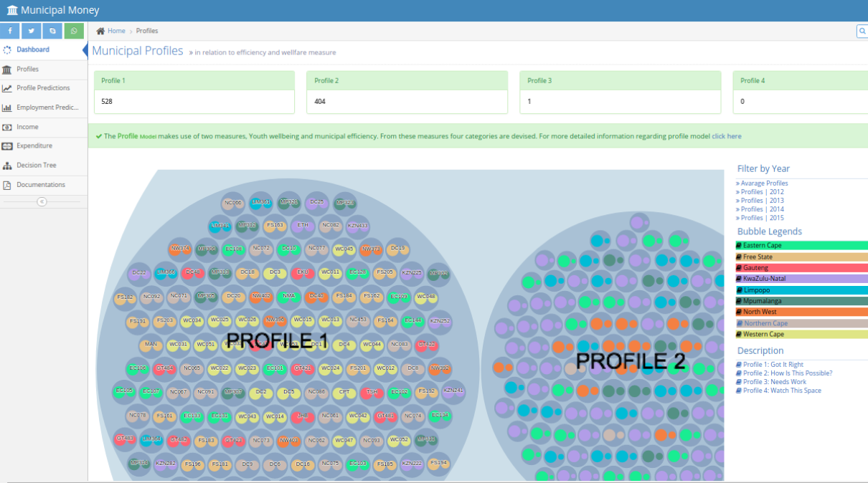The image size is (868, 483).
Task: Click the Income money icon in sidebar
Action: (7, 127)
